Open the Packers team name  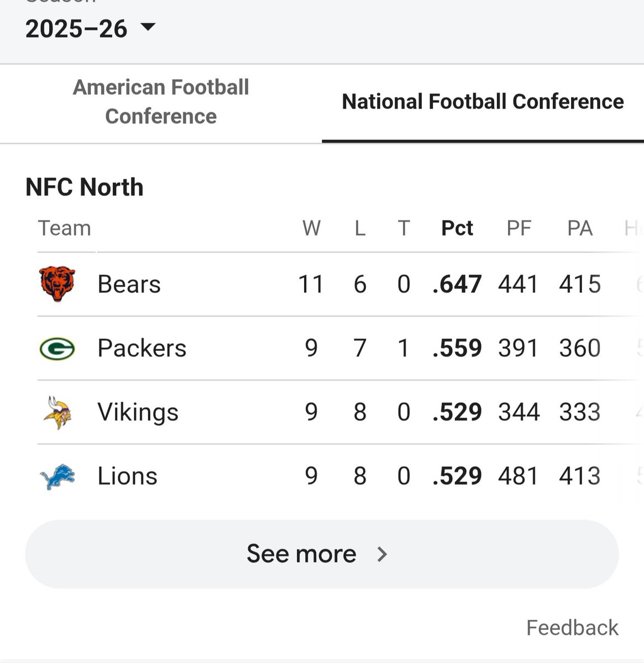(x=142, y=348)
